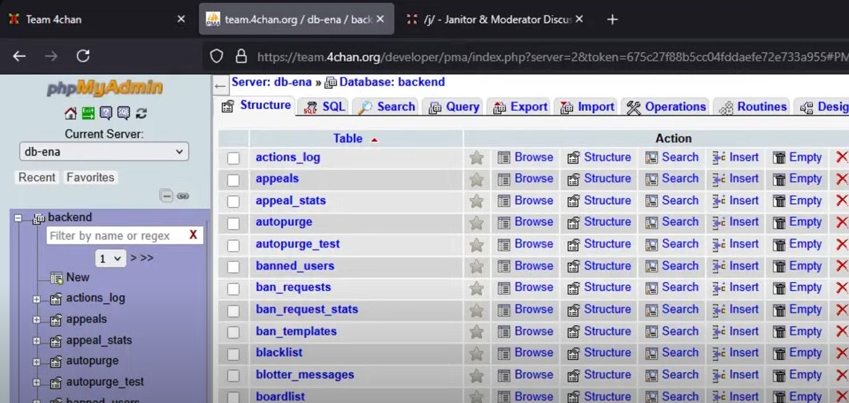Star the appeals table as favorite
Screen dimensions: 849x403
pyautogui.click(x=476, y=179)
